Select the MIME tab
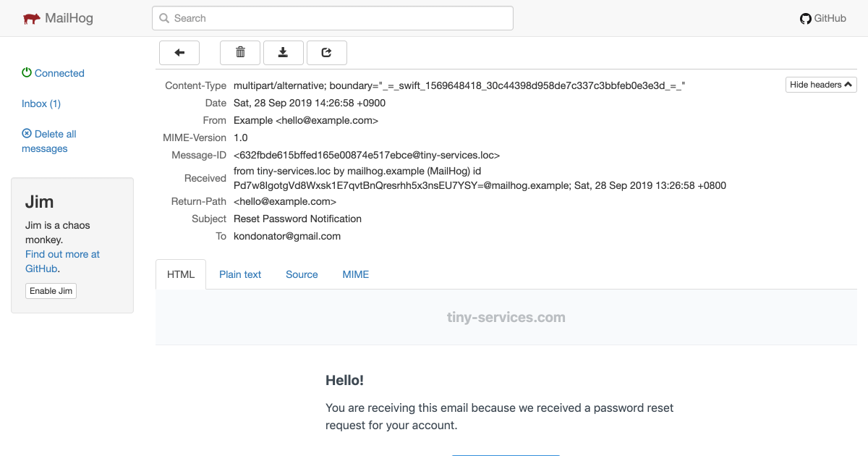Screen dimensions: 868x456 click(355, 274)
